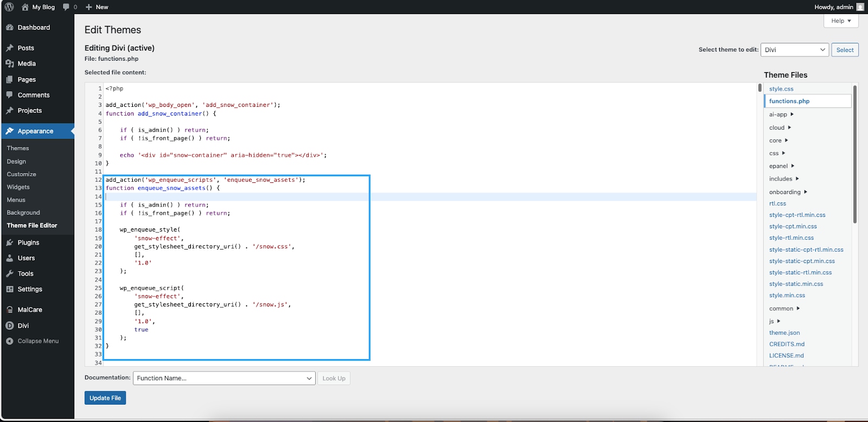
Task: Click the My Blog home icon
Action: pos(25,7)
